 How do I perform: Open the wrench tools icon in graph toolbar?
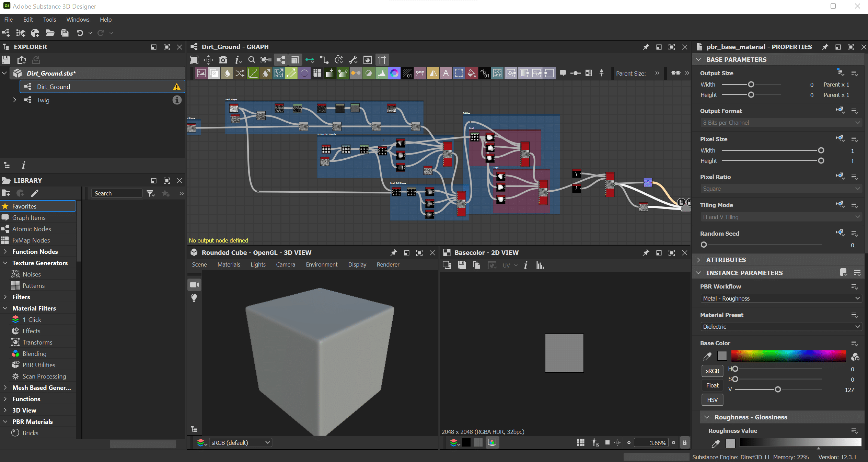click(353, 59)
